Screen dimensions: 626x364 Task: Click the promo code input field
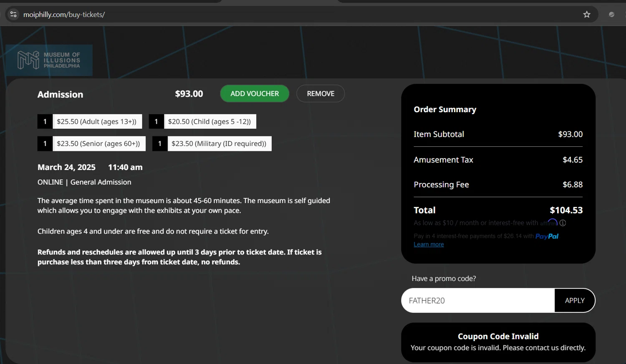(478, 301)
